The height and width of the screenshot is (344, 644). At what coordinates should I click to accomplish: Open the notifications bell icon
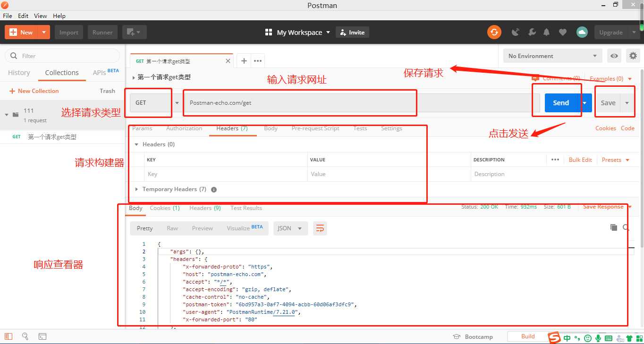(x=547, y=32)
